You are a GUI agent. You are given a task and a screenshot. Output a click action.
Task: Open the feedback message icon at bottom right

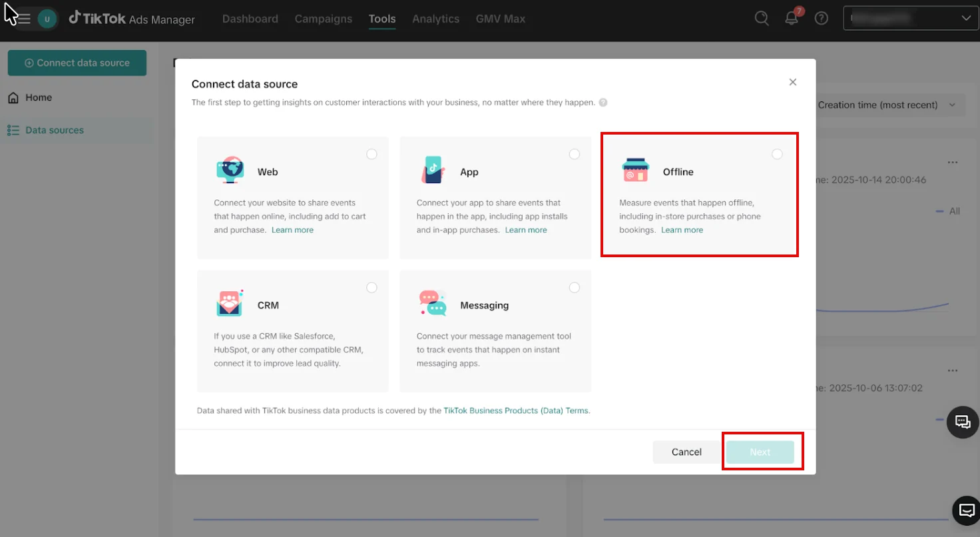(967, 510)
